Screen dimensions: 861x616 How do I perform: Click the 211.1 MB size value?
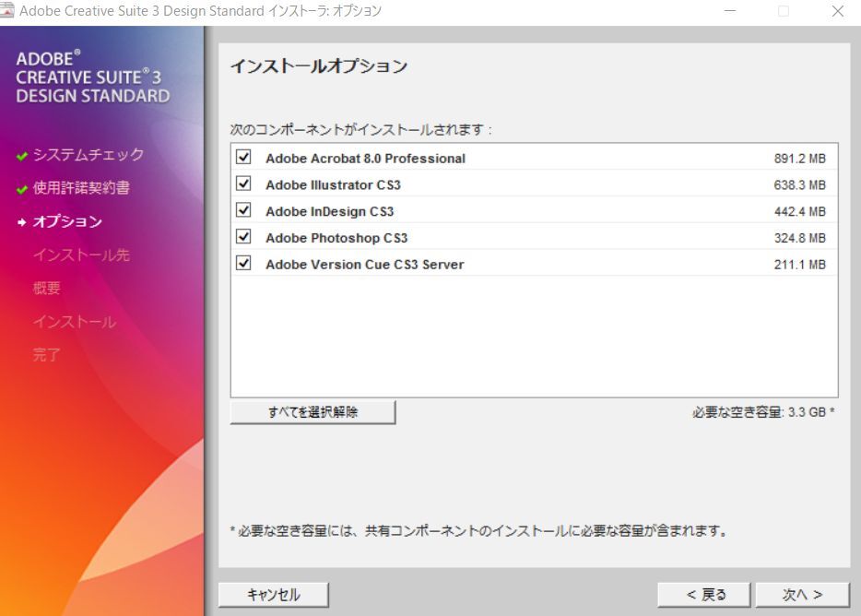[799, 265]
